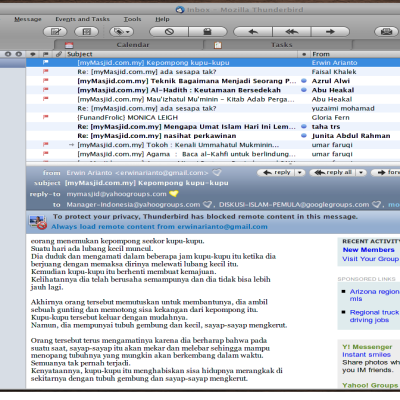The height and width of the screenshot is (400, 400).
Task: Open the New Members link
Action: pyautogui.click(x=369, y=250)
